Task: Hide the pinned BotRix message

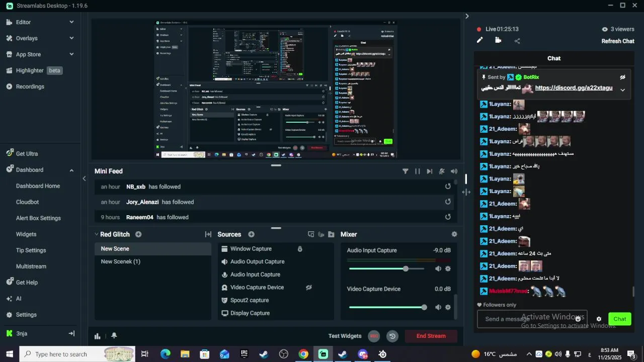Action: pyautogui.click(x=622, y=77)
